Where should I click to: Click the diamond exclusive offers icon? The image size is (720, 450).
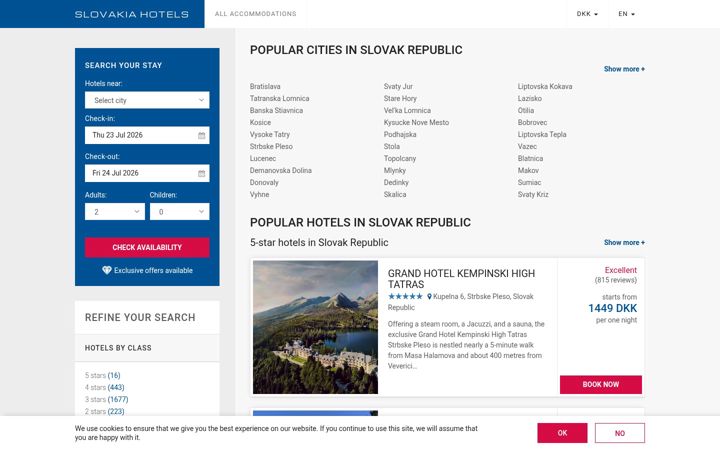pos(107,270)
